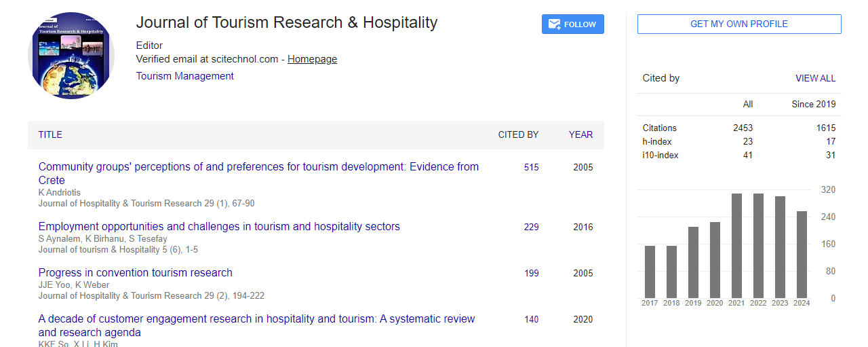Click Journal of tourism & Hospitality 5 (6) source

pos(118,250)
